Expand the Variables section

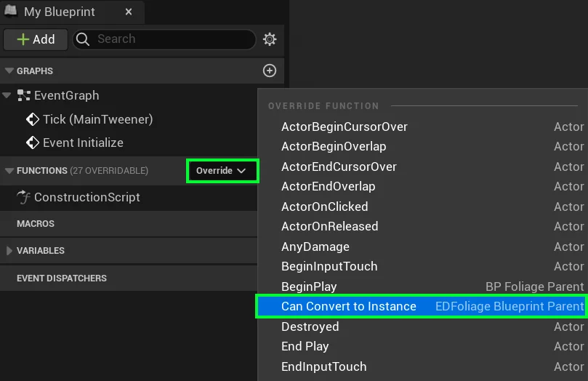coord(9,251)
